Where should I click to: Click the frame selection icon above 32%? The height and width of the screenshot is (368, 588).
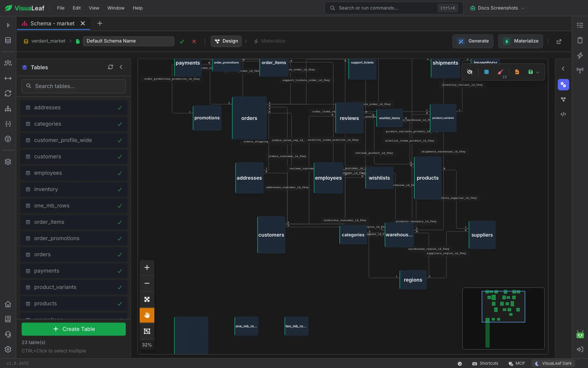coord(147,331)
